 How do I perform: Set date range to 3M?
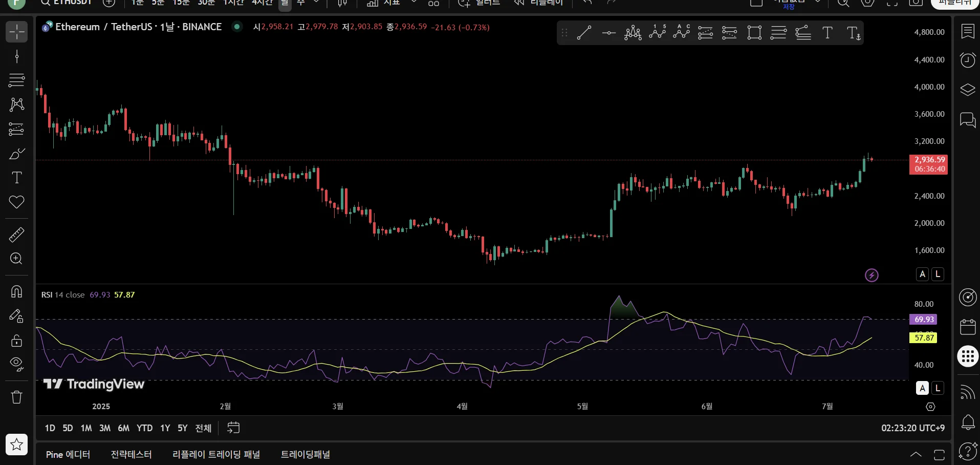point(105,428)
